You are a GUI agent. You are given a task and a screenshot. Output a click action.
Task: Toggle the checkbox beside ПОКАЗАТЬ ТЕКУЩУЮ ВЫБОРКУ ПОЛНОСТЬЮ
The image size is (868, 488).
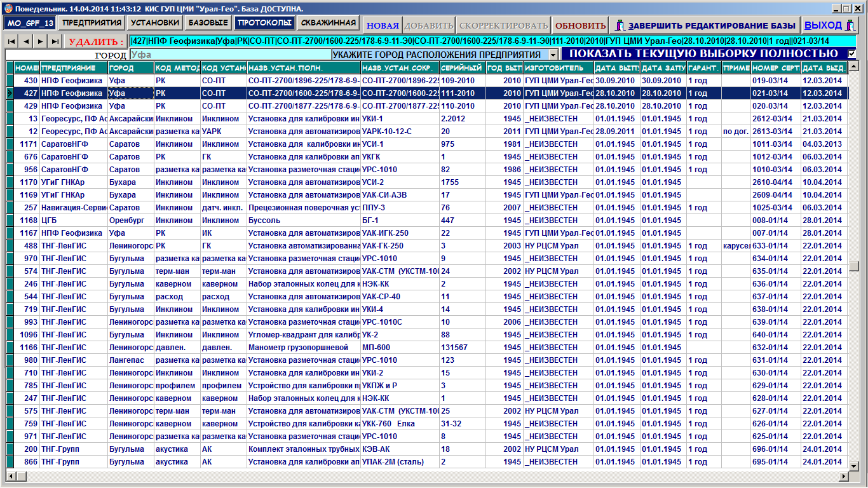click(x=852, y=54)
